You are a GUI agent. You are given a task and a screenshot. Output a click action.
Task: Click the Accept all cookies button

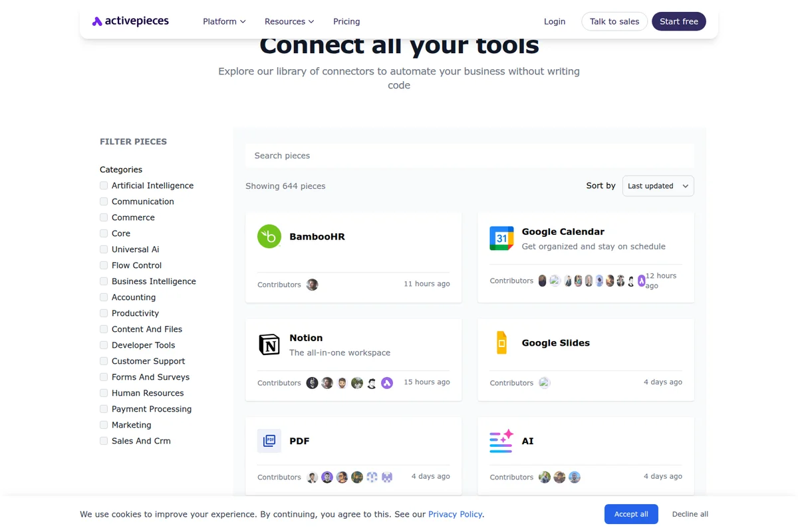[x=630, y=514]
